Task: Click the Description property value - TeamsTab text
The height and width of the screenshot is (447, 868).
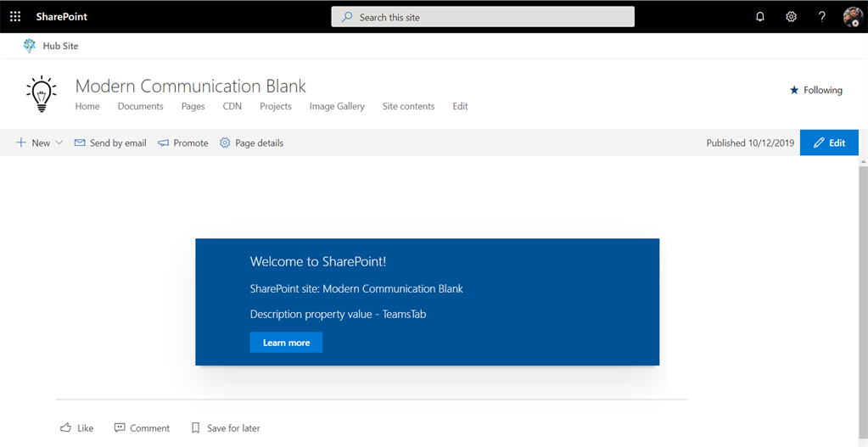Action: pyautogui.click(x=339, y=314)
